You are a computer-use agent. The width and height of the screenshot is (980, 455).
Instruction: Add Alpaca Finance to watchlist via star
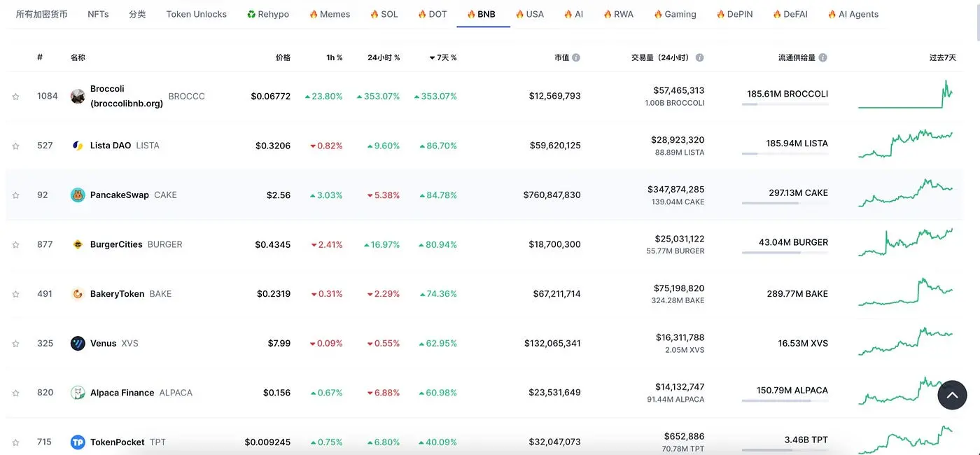click(15, 392)
